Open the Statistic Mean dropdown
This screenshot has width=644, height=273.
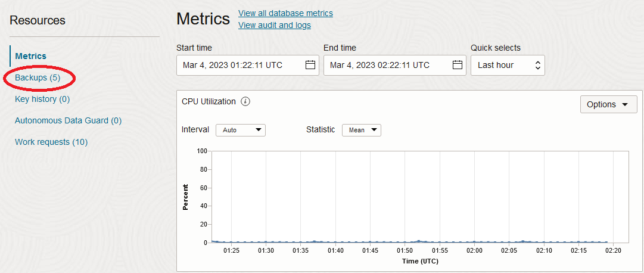361,130
